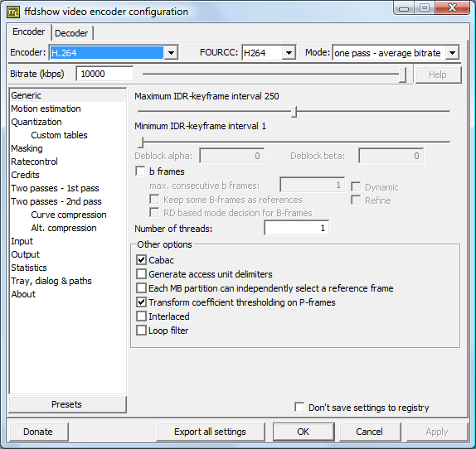Go to Ratecontrol settings
Image resolution: width=476 pixels, height=449 pixels.
(x=34, y=162)
